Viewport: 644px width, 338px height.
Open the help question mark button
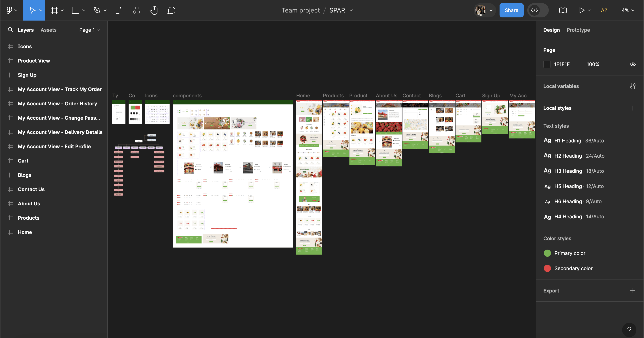(629, 330)
